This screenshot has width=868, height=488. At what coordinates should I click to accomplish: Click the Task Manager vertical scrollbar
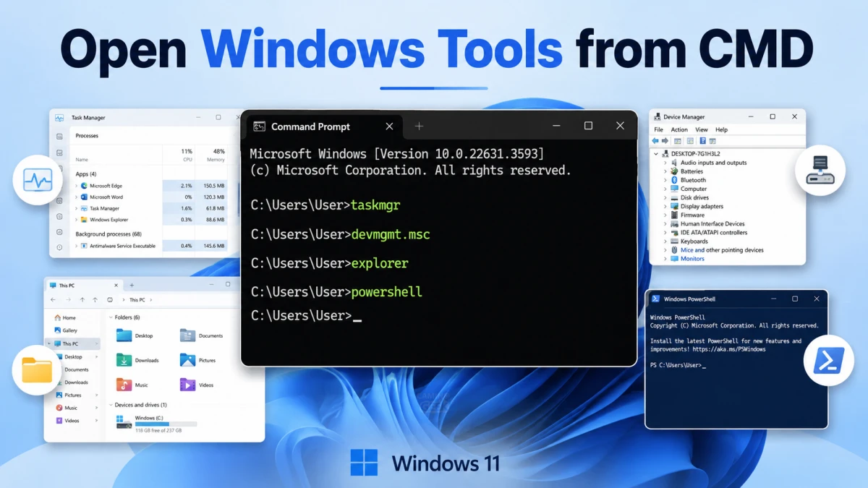[x=239, y=199]
